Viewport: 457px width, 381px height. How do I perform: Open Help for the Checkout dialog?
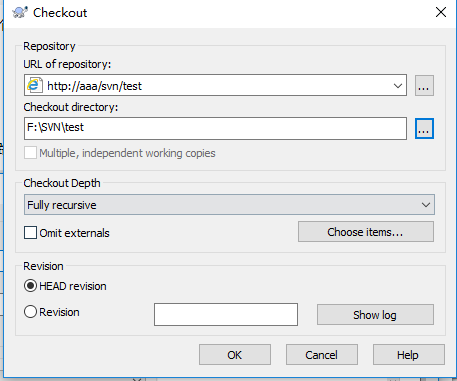409,355
